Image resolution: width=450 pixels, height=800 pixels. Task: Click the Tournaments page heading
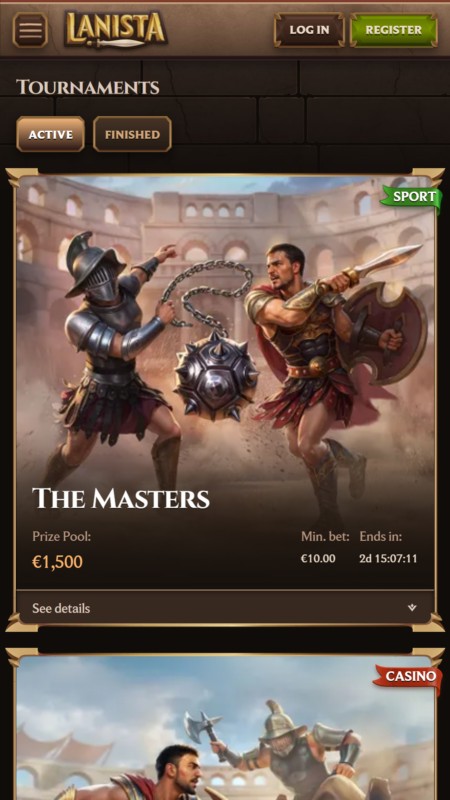coord(88,87)
